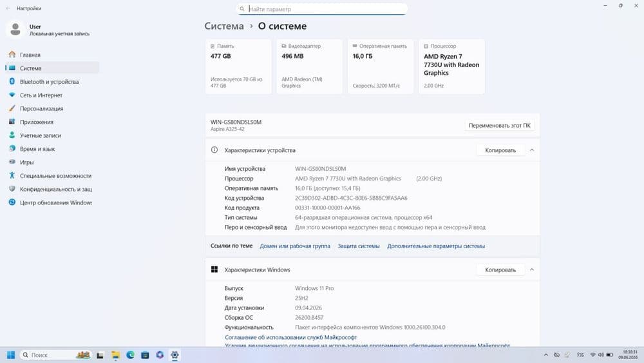Open the Видеоадаптер 496 MB card
This screenshot has width=644, height=363.
pos(309,66)
